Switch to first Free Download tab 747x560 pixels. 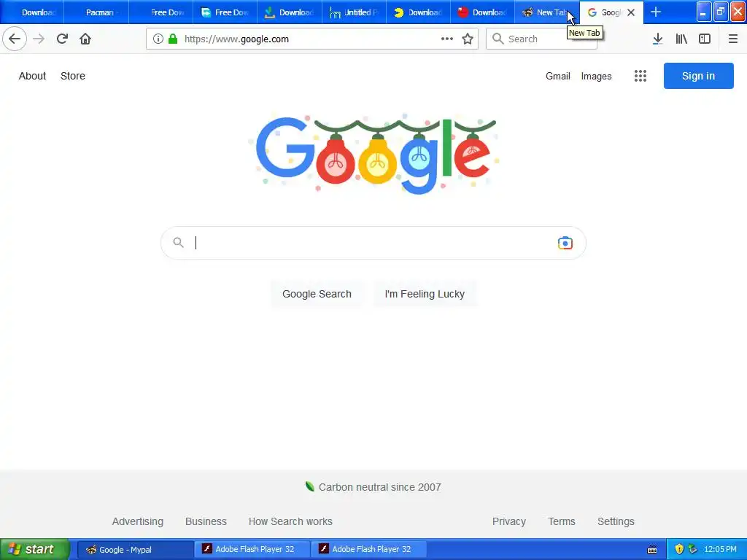[x=161, y=12]
